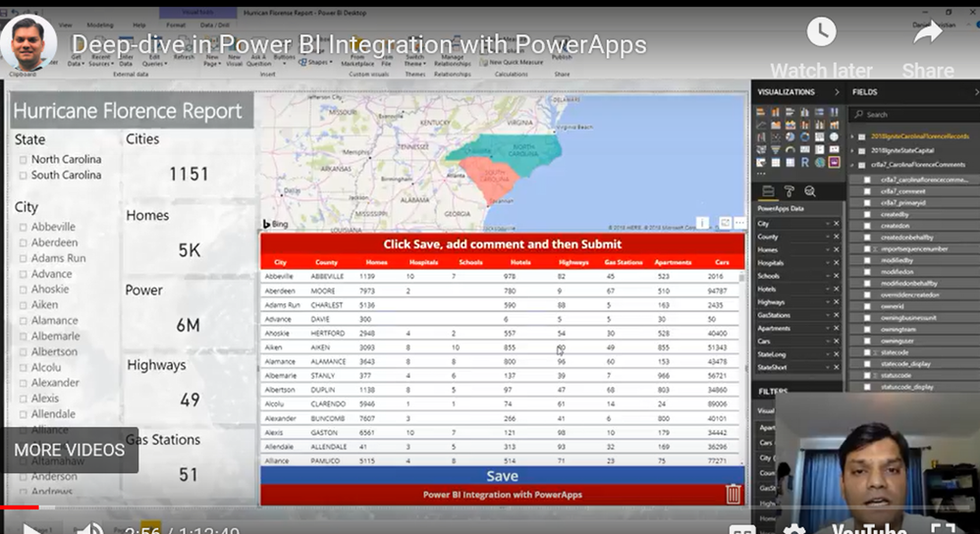
Task: Select the globe Map visualization icon
Action: (835, 137)
